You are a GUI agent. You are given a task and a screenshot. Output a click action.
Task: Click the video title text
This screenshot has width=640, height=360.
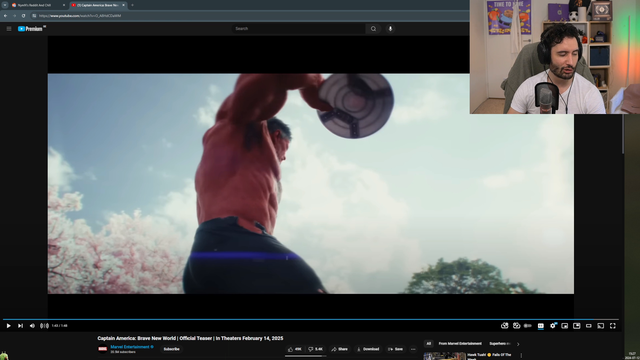pos(190,338)
